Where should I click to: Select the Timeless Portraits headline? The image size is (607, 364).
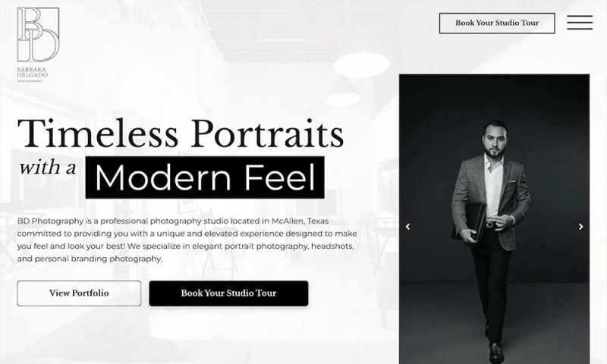point(181,133)
